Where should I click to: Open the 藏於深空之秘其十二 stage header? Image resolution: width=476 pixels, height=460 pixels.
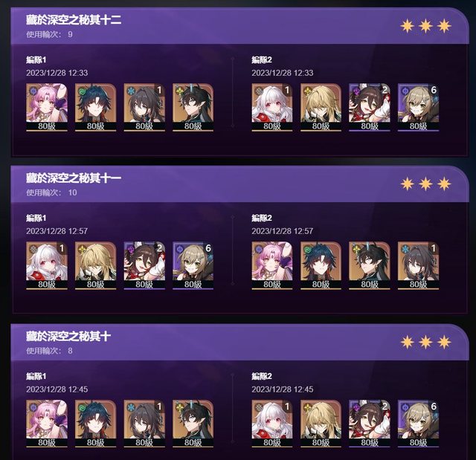tap(239, 26)
